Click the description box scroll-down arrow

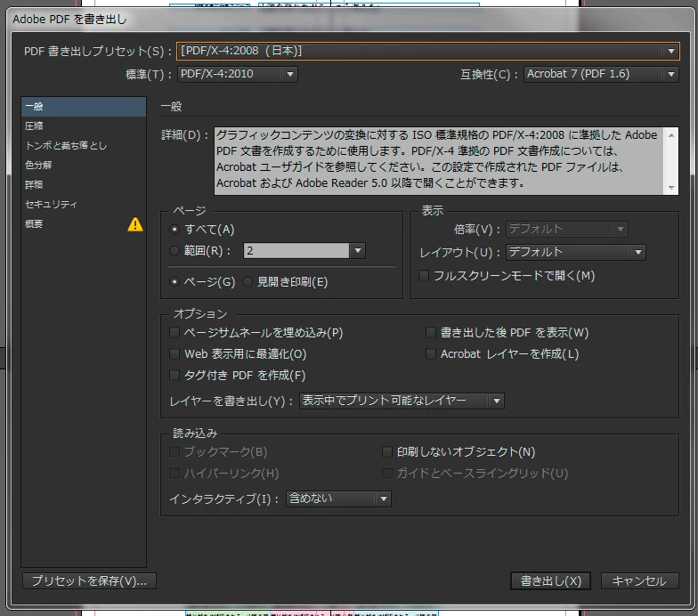tap(671, 188)
